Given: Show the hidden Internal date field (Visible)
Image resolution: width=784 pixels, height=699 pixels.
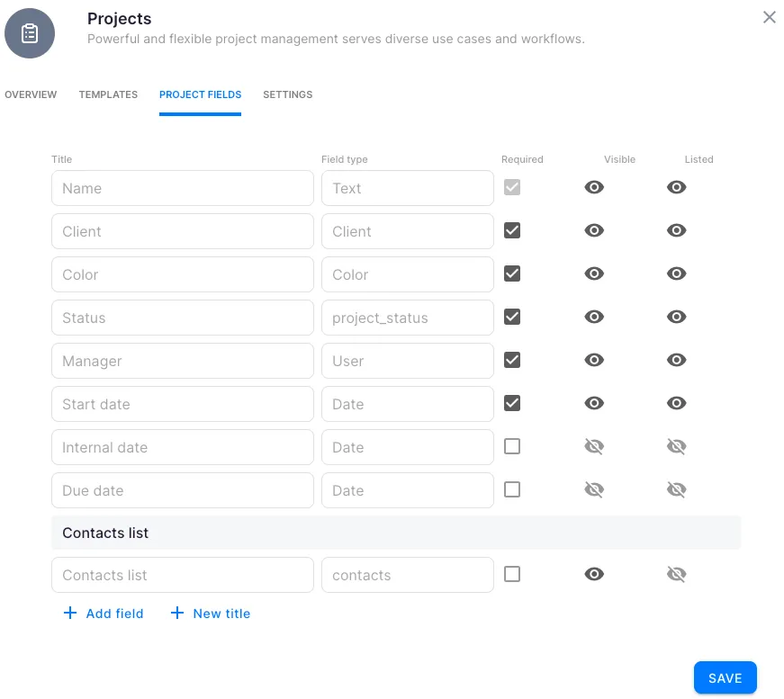Looking at the screenshot, I should pos(594,447).
